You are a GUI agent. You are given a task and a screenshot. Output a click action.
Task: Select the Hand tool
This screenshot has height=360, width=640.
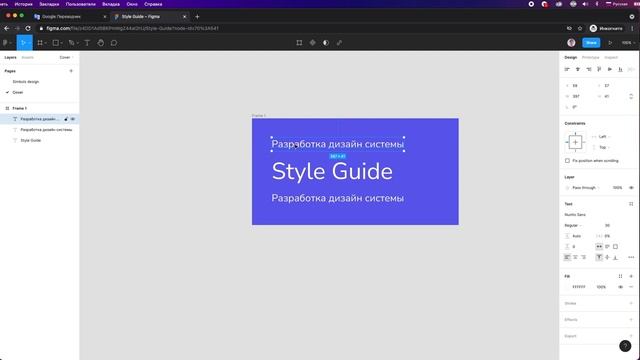(100, 43)
